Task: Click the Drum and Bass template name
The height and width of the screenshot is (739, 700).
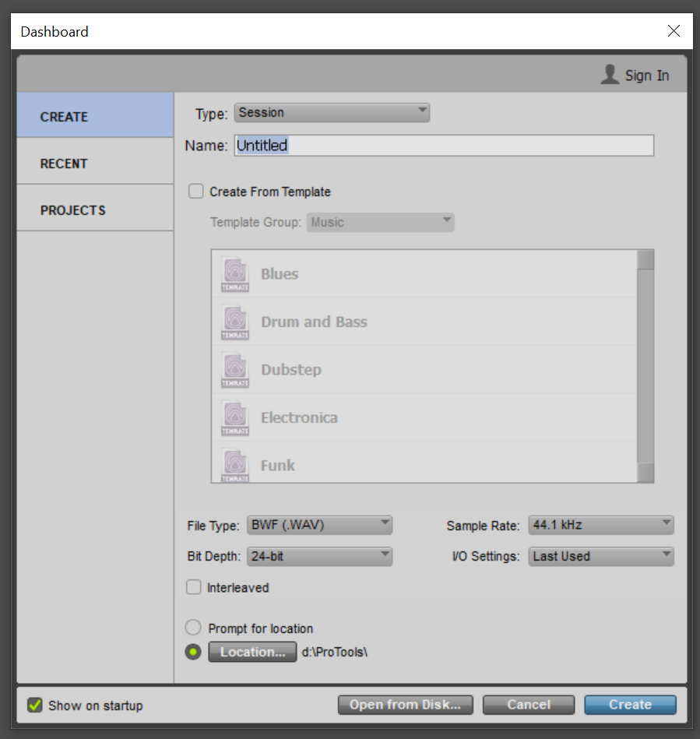Action: tap(314, 322)
